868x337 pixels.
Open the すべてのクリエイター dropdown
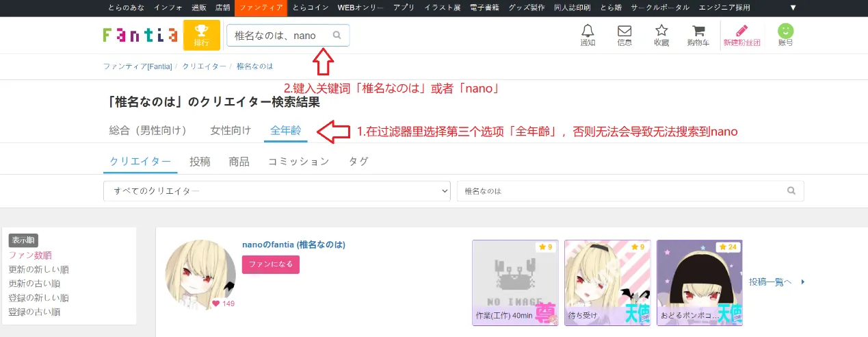point(277,191)
